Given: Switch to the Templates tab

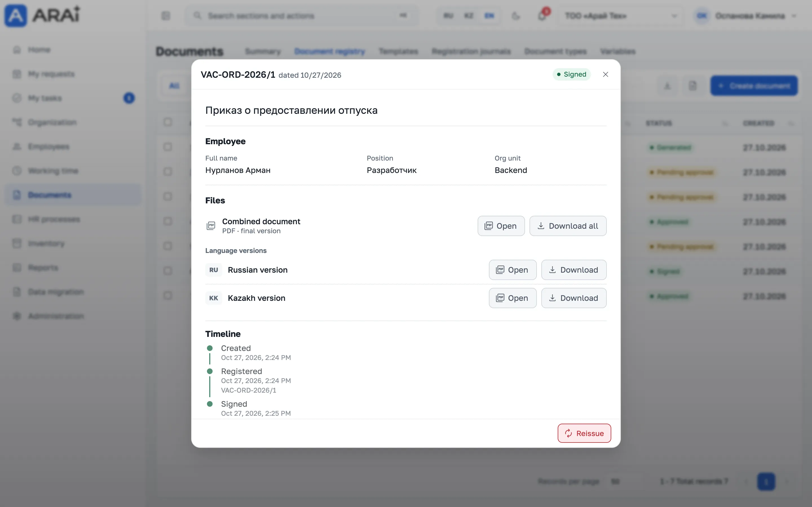Looking at the screenshot, I should click(398, 51).
